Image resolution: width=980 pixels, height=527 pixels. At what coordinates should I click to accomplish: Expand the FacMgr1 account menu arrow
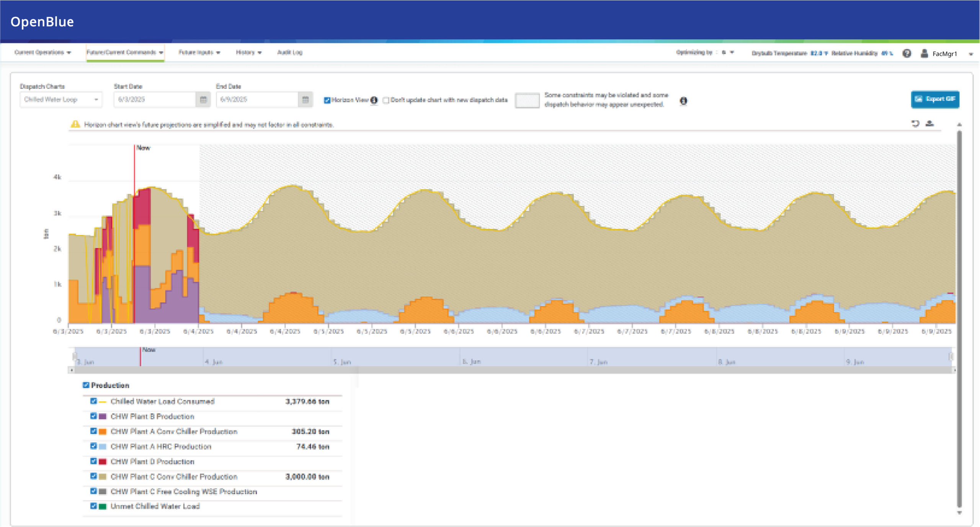(970, 54)
